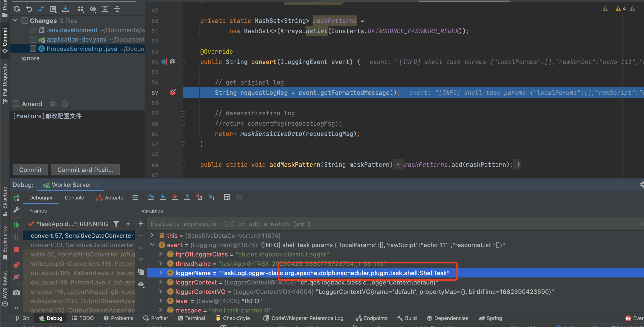Check the Changes checkbox to include all files

click(24, 21)
